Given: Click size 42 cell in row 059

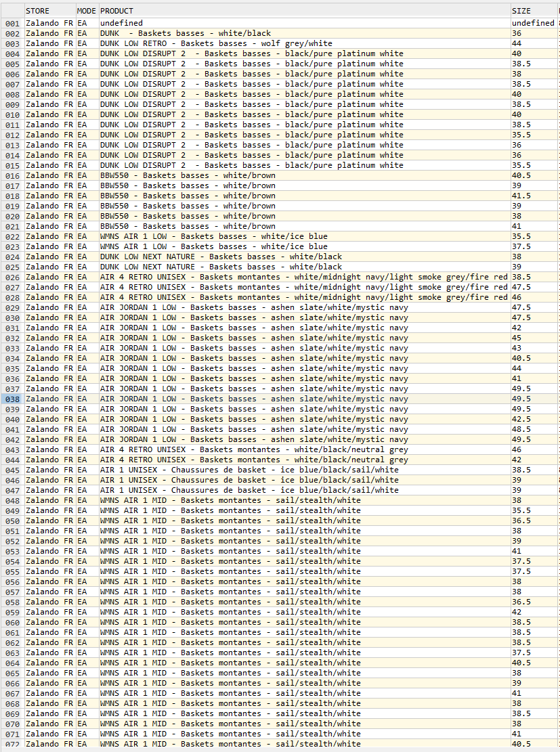Looking at the screenshot, I should point(534,612).
